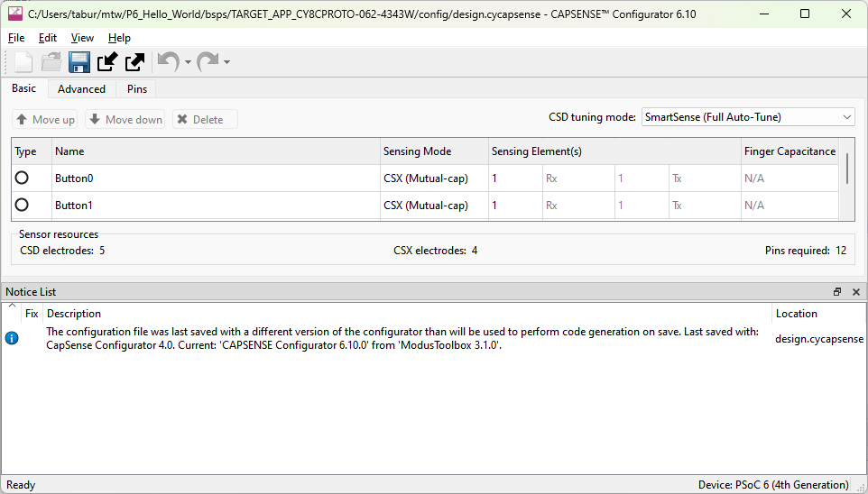Click Button0 Finger Capacitance N/A cell
Image resolution: width=868 pixels, height=494 pixels.
click(x=790, y=178)
